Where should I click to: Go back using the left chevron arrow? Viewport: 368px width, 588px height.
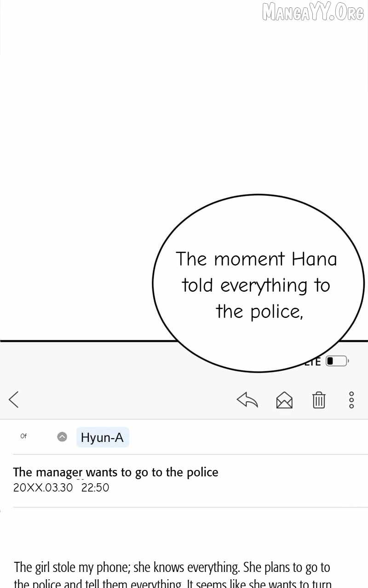click(14, 399)
